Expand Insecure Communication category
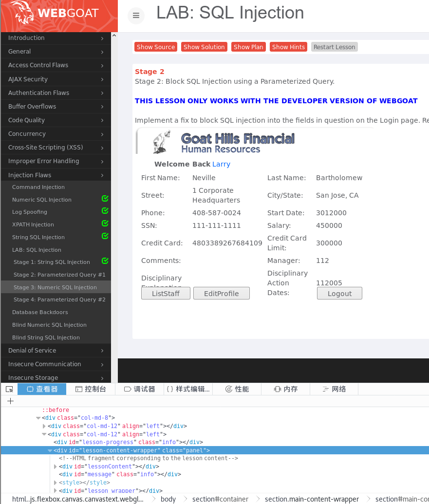 coord(56,364)
